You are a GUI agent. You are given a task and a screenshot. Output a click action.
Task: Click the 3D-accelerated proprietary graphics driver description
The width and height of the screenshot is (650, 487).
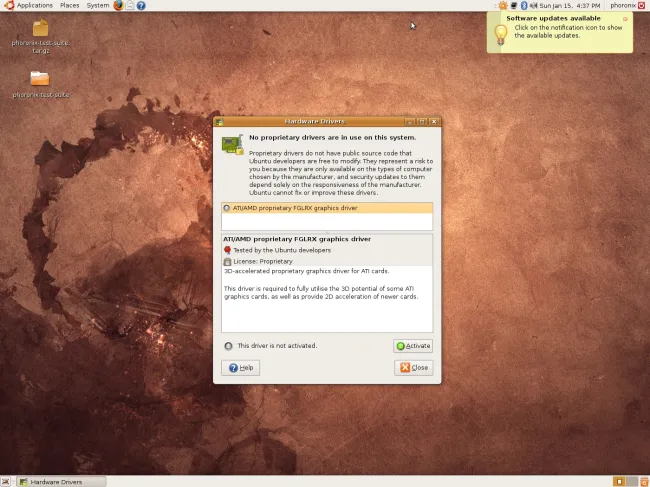pos(306,271)
